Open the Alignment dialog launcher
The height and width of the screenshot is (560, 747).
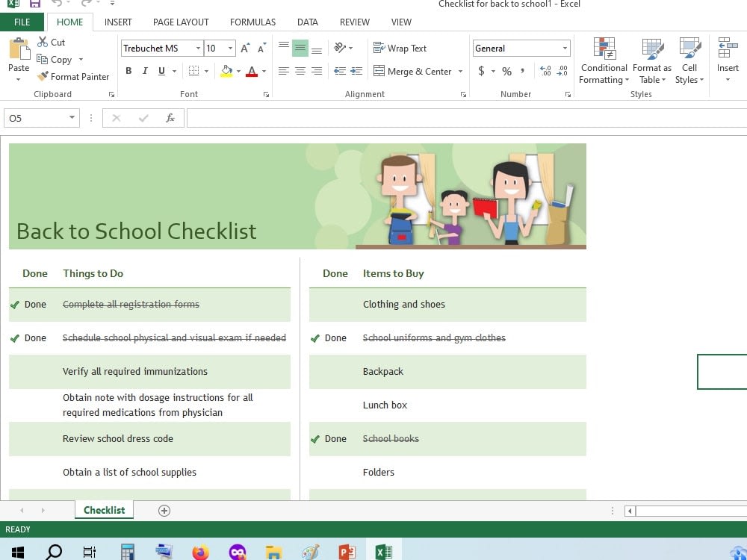[x=463, y=94]
